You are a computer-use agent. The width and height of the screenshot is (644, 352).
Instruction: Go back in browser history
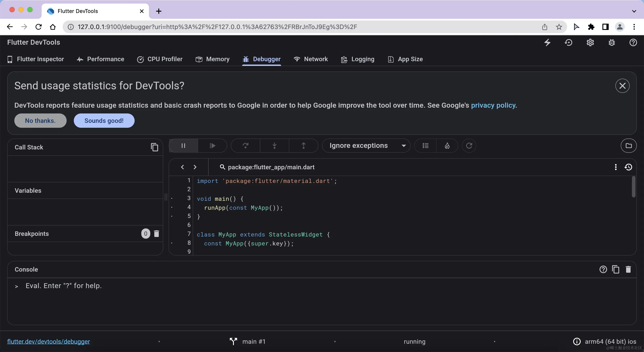9,27
